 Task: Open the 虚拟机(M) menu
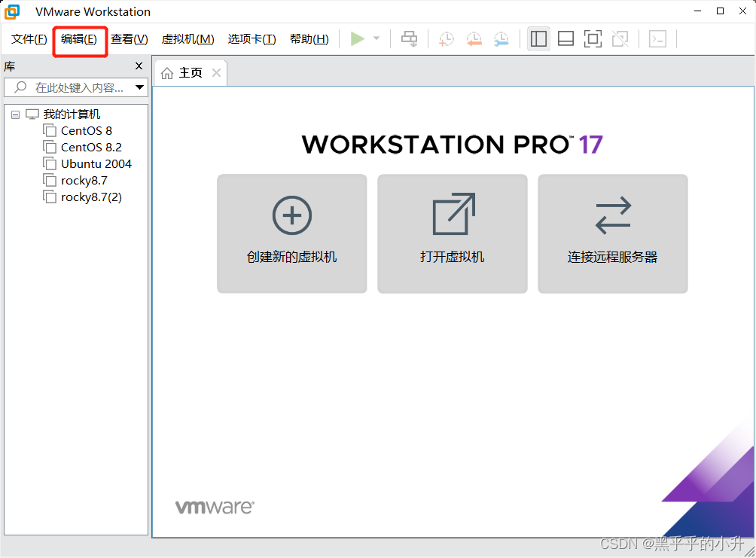coord(187,39)
